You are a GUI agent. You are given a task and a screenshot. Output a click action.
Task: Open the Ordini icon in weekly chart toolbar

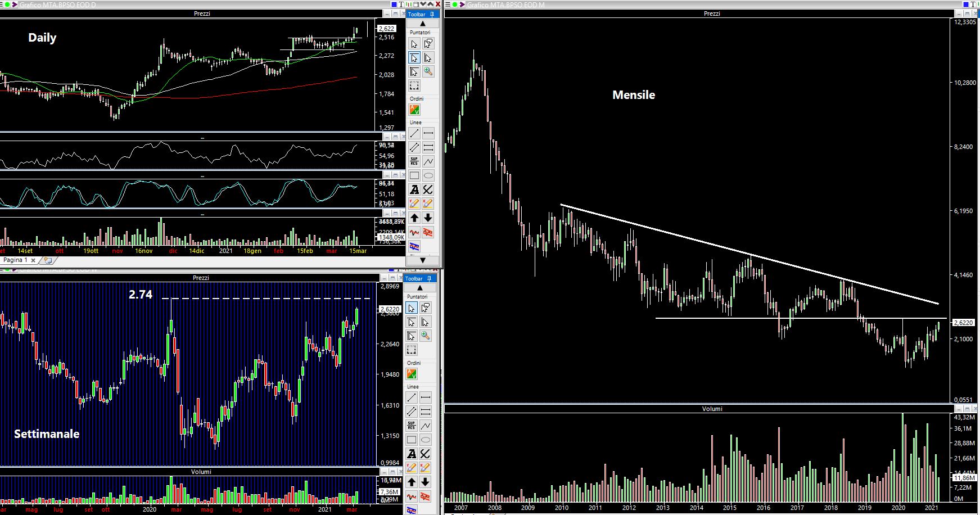coord(412,374)
